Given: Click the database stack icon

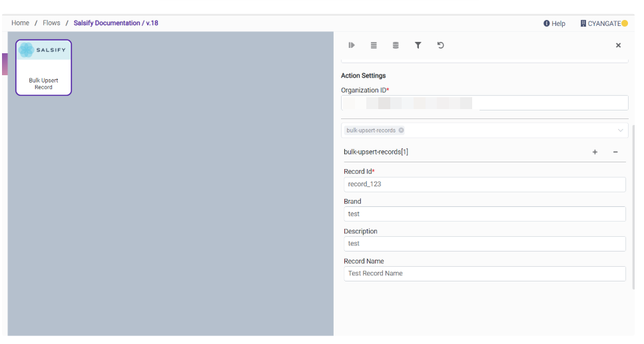Looking at the screenshot, I should click(396, 45).
